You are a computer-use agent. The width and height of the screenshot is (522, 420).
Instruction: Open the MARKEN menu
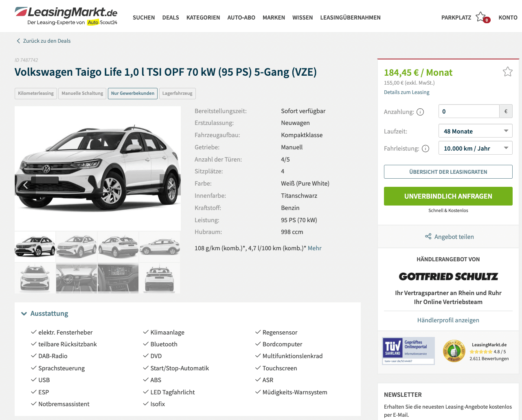274,17
